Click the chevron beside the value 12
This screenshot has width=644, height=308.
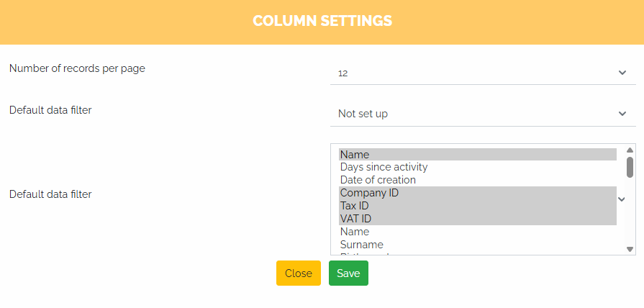click(622, 73)
